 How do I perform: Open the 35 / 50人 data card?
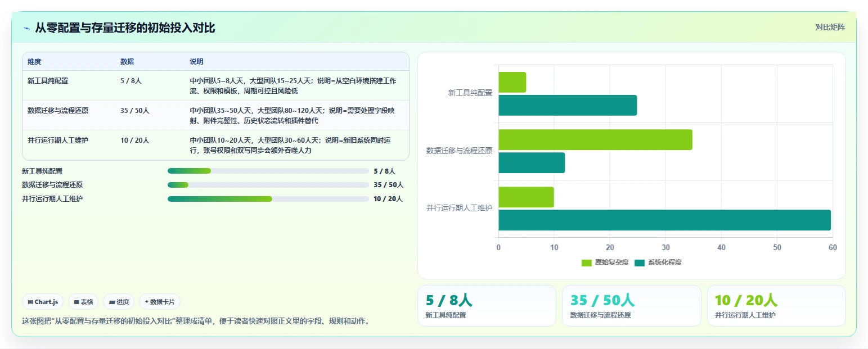click(x=632, y=306)
